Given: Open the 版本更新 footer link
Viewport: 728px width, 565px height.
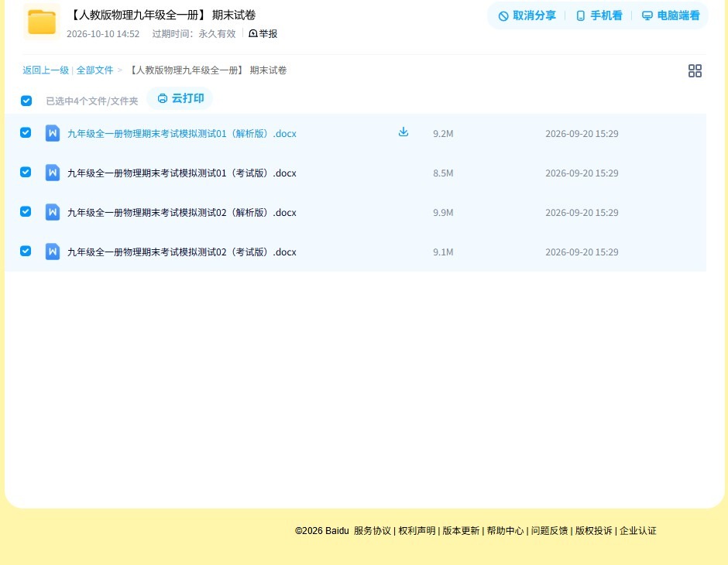Looking at the screenshot, I should click(x=461, y=531).
